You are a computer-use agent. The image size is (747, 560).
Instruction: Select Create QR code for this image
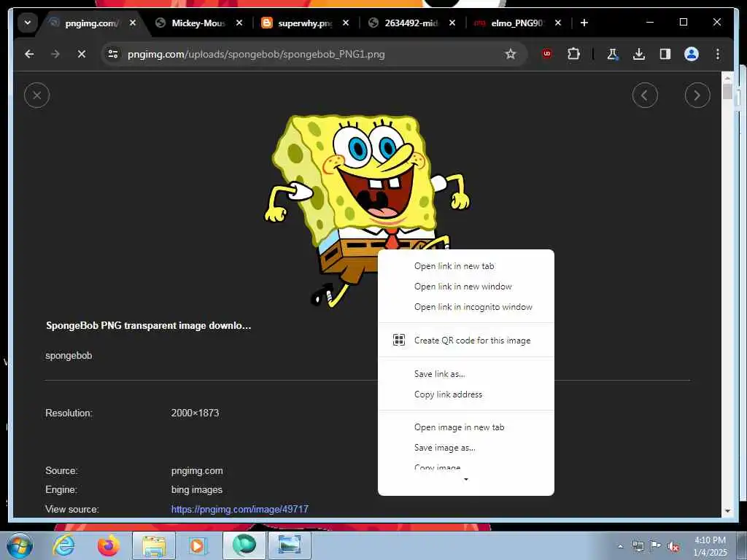(x=466, y=341)
